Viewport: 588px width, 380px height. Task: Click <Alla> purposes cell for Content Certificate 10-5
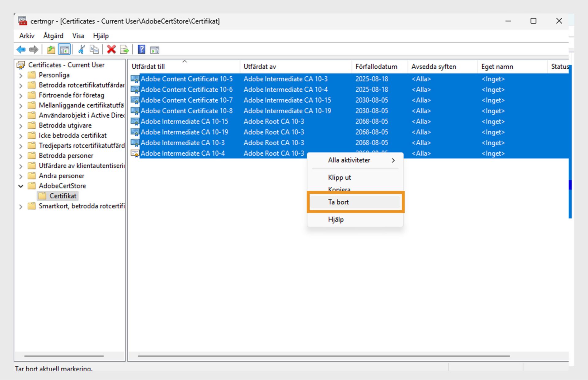pos(421,79)
